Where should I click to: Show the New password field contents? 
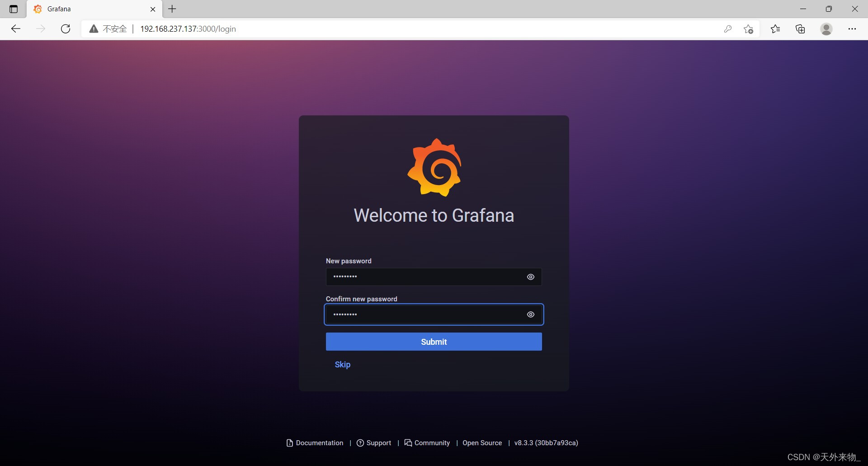point(531,277)
